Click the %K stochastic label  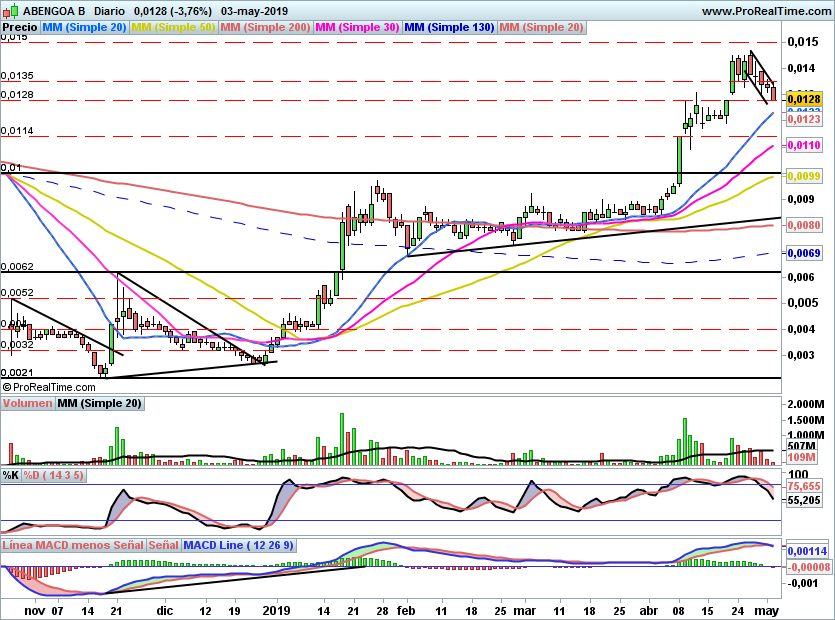(11, 475)
